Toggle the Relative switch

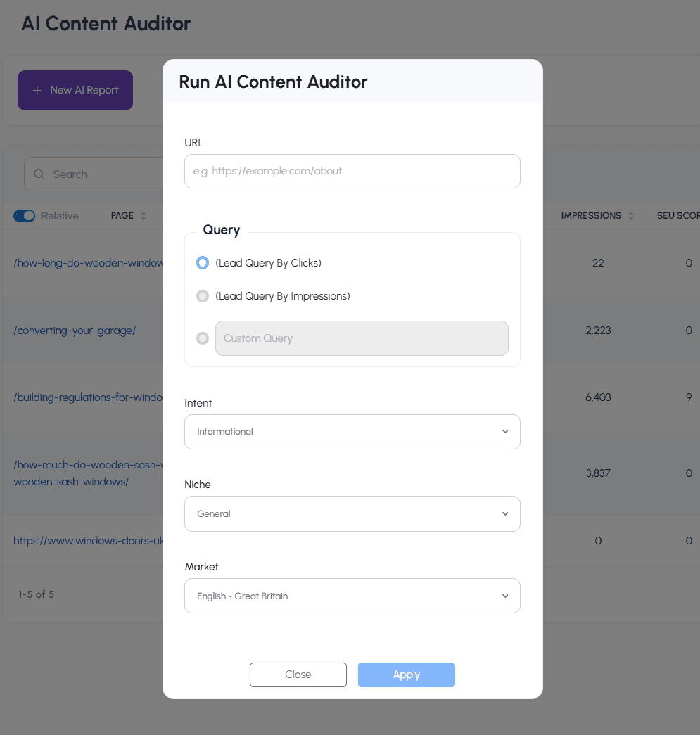tap(25, 216)
